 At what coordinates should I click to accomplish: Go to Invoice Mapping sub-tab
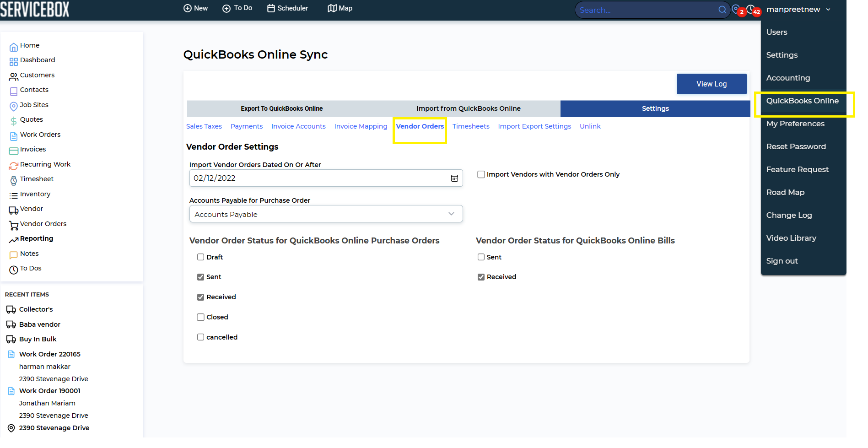point(361,126)
